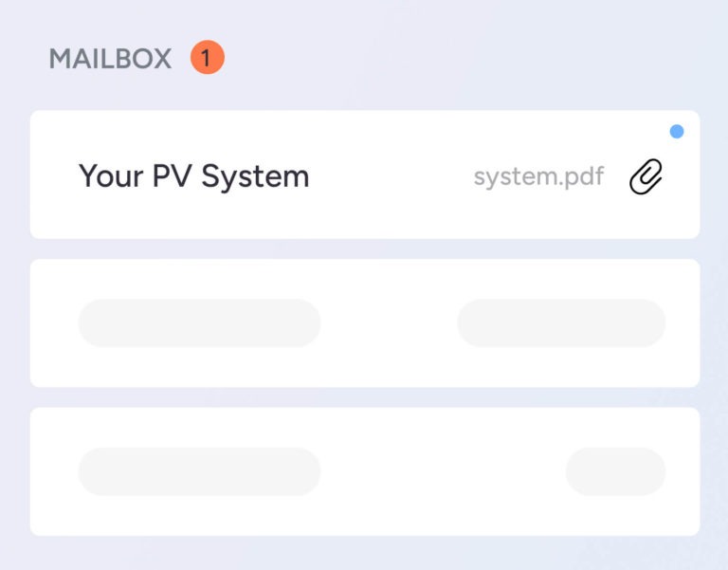728x570 pixels.
Task: Mark Your PV System read via blue dot
Action: (677, 132)
